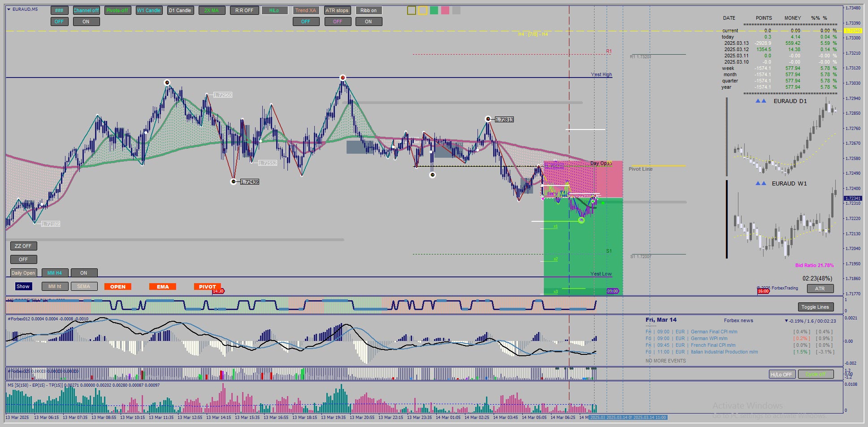868x427 pixels.
Task: Click the Hi/Lo OFF button
Action: click(781, 375)
